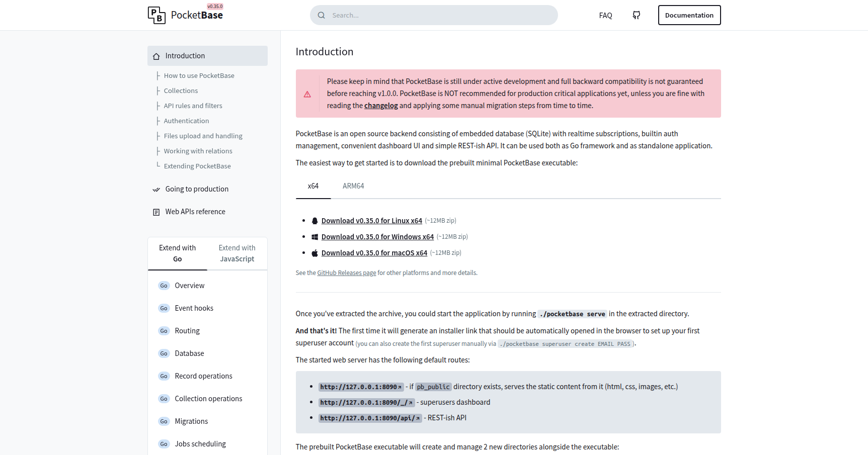Viewport: 868px width, 455px height.
Task: Open Collections in the sidebar
Action: [x=181, y=90]
